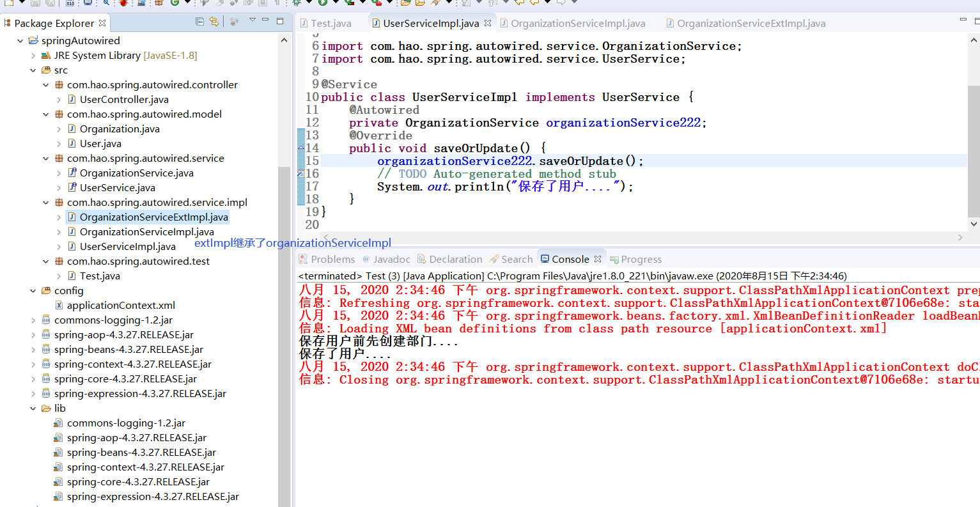The height and width of the screenshot is (507, 980).
Task: Expand the top-level spring-aop-4.3.27.RELEASE.jar node
Action: [x=33, y=335]
